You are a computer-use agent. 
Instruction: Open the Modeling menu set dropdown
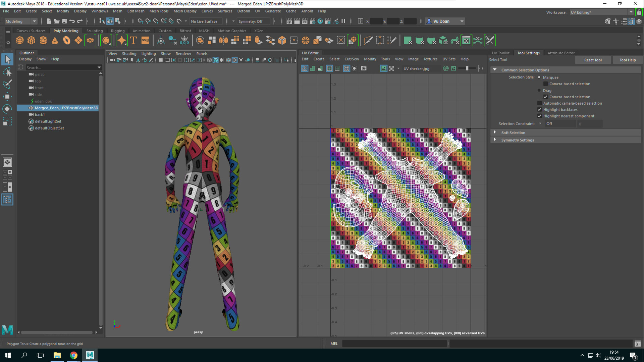click(x=21, y=21)
